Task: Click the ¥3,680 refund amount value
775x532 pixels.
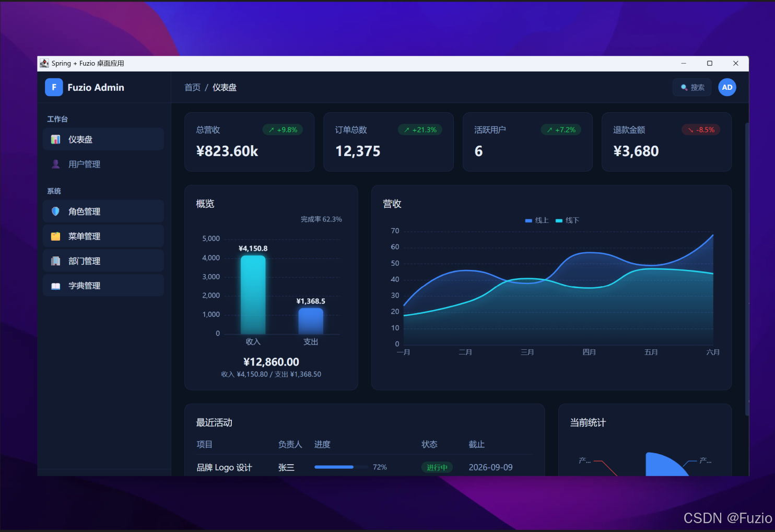Action: [636, 151]
